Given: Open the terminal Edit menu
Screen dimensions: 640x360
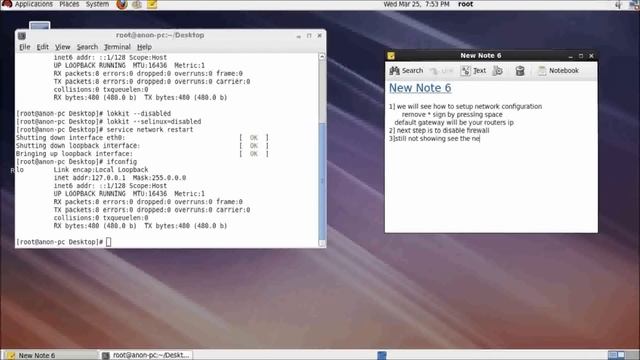Looking at the screenshot, I should 42,47.
